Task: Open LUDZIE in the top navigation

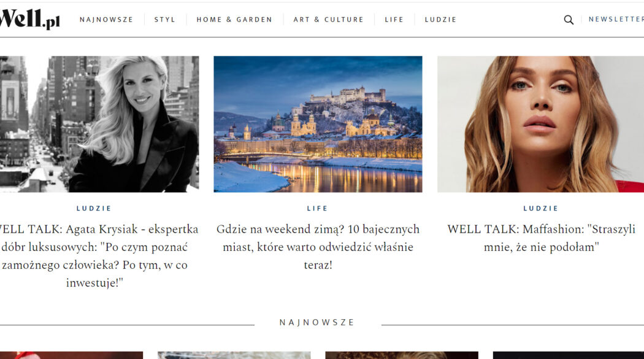Action: (x=440, y=20)
